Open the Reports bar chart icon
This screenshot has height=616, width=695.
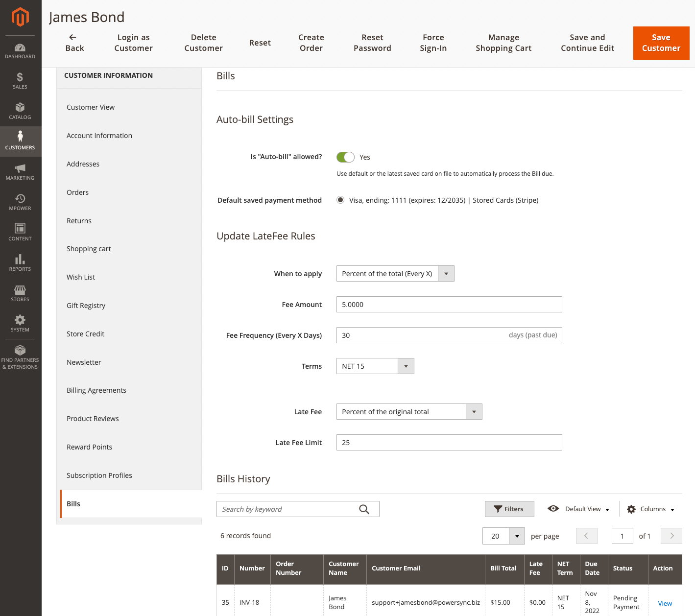click(20, 259)
